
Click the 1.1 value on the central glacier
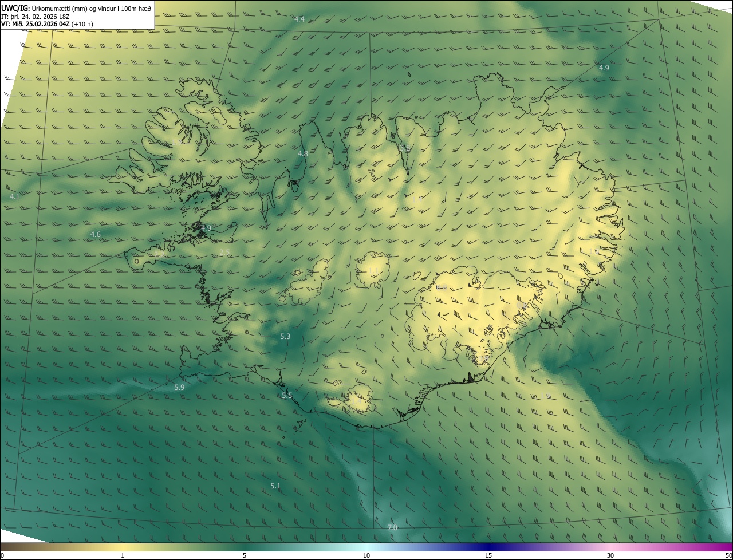click(373, 270)
